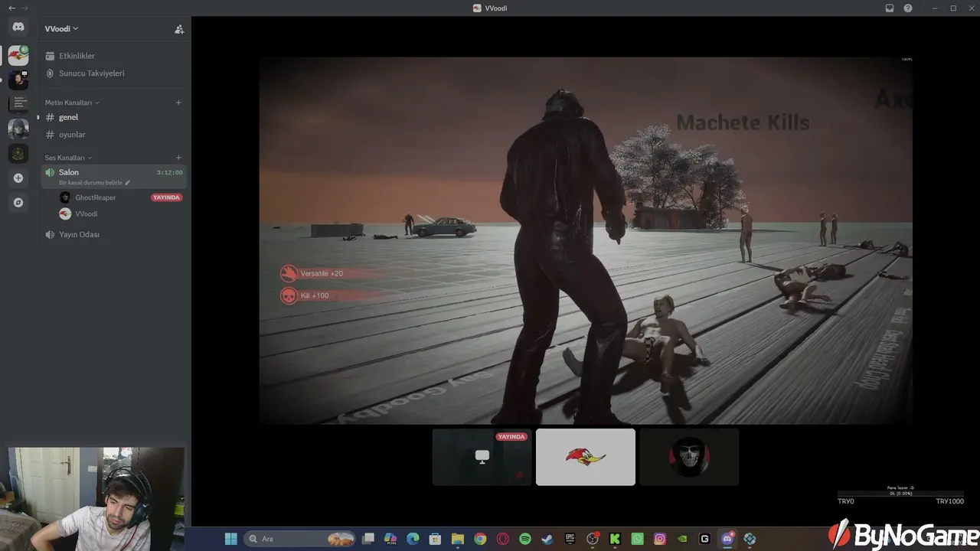Select the Woody Woodpecker server icon

coord(18,55)
